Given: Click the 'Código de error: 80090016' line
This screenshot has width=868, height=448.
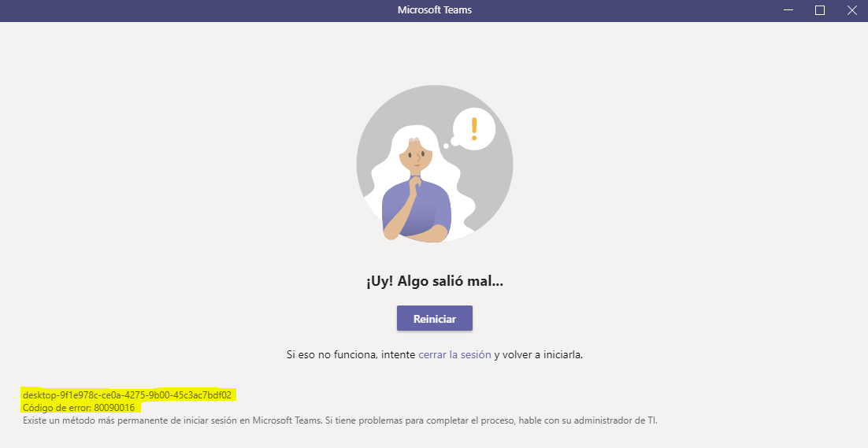Looking at the screenshot, I should [79, 408].
